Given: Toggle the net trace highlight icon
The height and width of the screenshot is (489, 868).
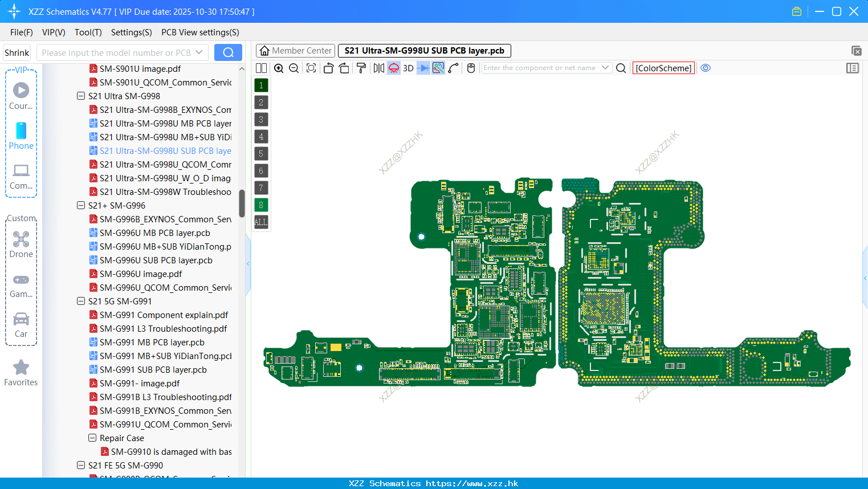Looking at the screenshot, I should tap(438, 68).
